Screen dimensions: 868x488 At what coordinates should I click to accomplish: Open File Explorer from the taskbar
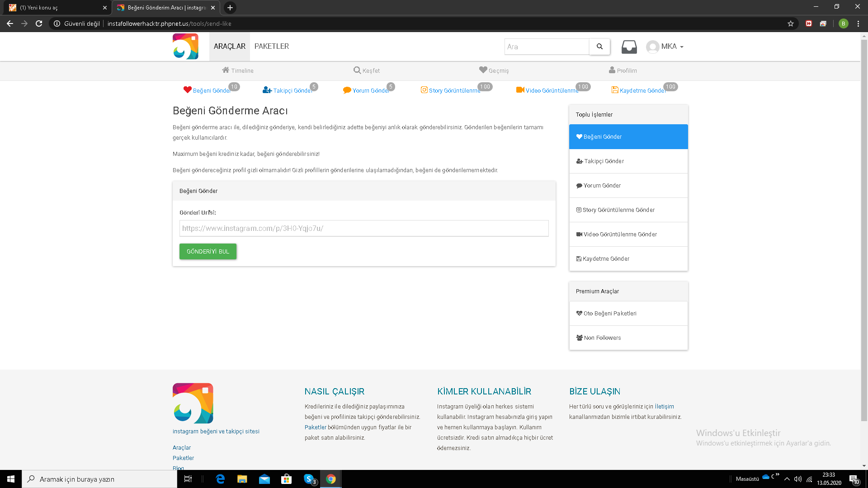pyautogui.click(x=242, y=479)
